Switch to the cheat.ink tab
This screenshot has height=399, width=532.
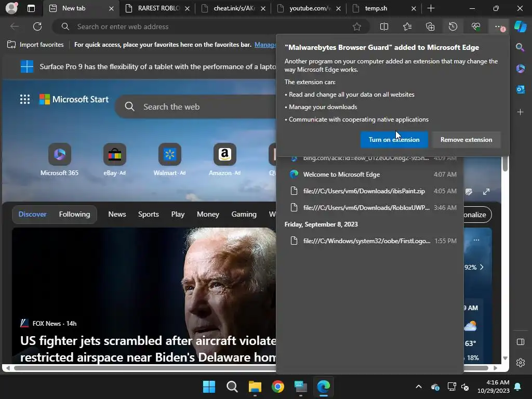[233, 8]
